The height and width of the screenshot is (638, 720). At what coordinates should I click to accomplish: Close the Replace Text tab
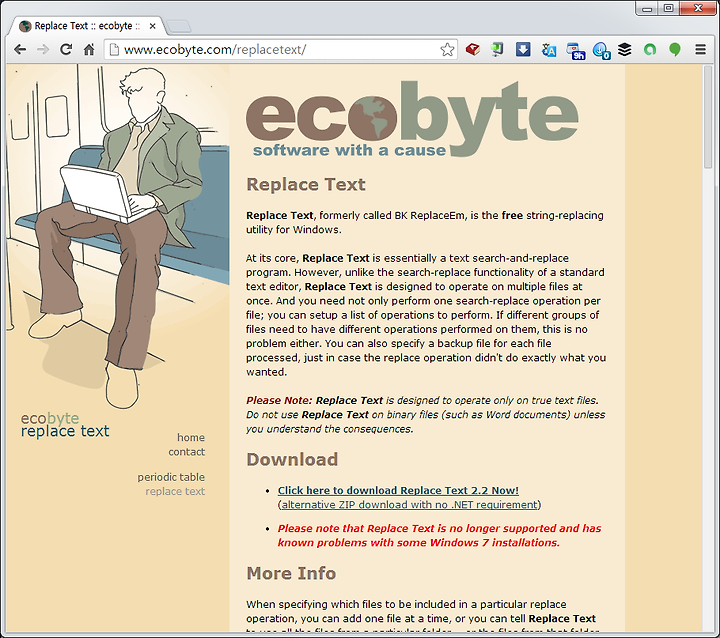pyautogui.click(x=152, y=26)
